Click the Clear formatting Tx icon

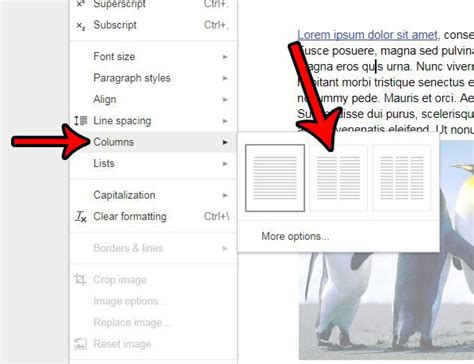[81, 217]
